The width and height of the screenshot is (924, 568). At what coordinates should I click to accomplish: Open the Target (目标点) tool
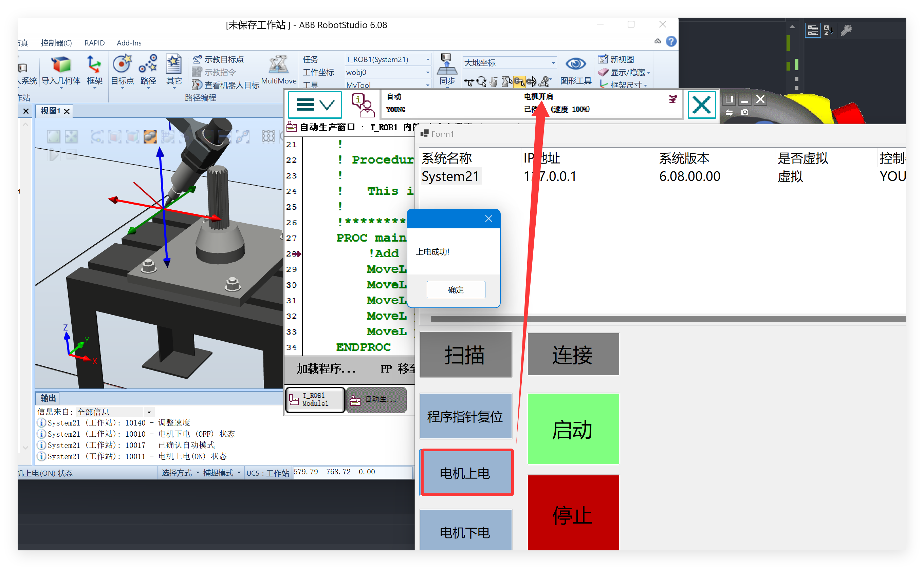point(122,70)
